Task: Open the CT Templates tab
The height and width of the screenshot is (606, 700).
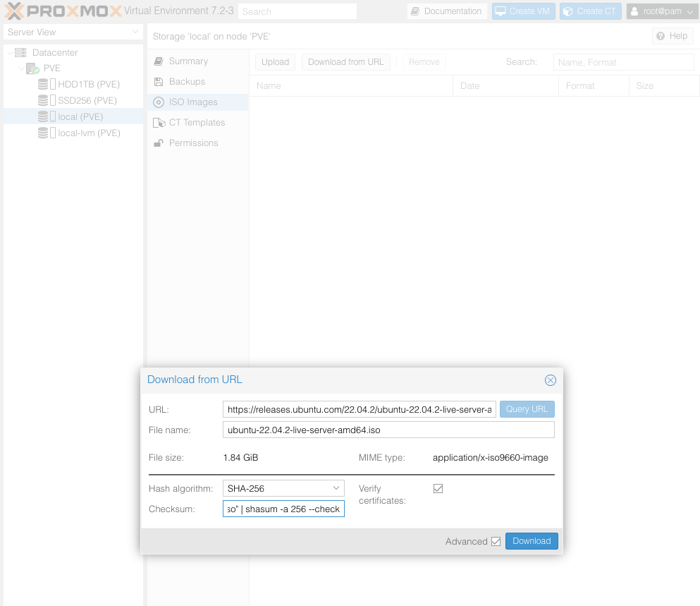Action: coord(198,123)
